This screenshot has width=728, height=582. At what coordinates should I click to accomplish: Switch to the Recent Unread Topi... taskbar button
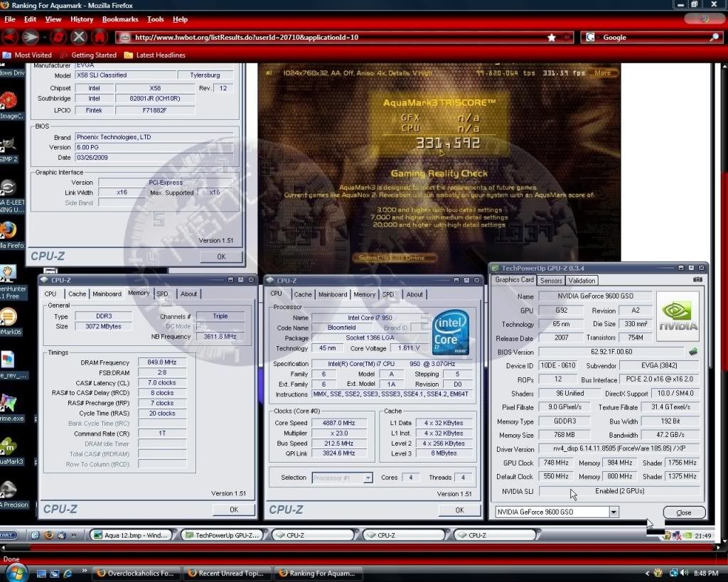[x=225, y=573]
